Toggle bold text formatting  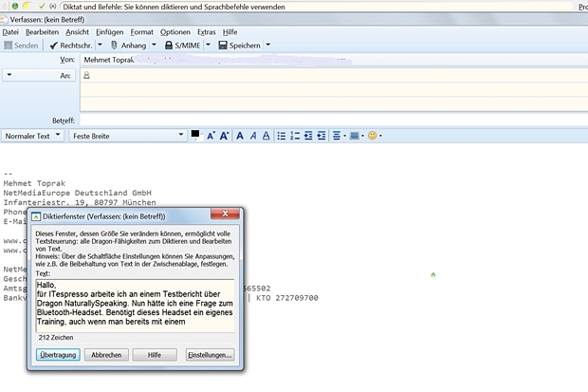click(x=240, y=136)
